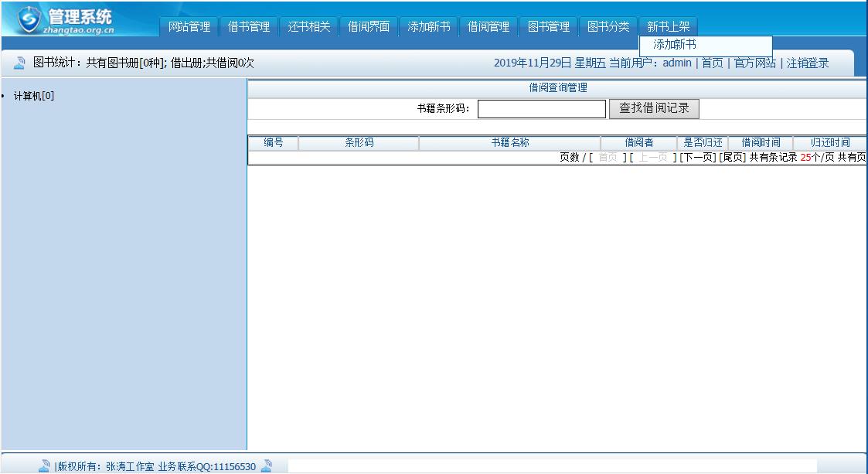This screenshot has width=868, height=474.
Task: Open the 新书上架 dropdown menu
Action: click(669, 26)
